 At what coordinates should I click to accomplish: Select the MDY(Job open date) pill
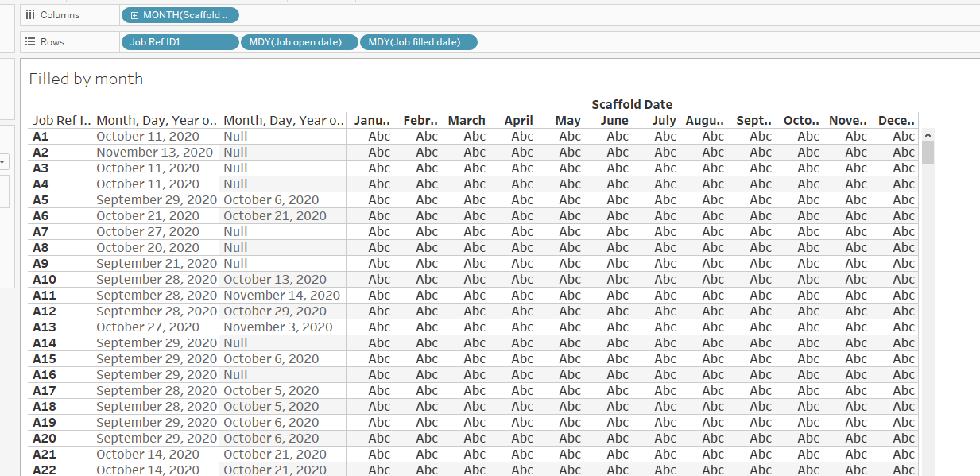(x=300, y=41)
